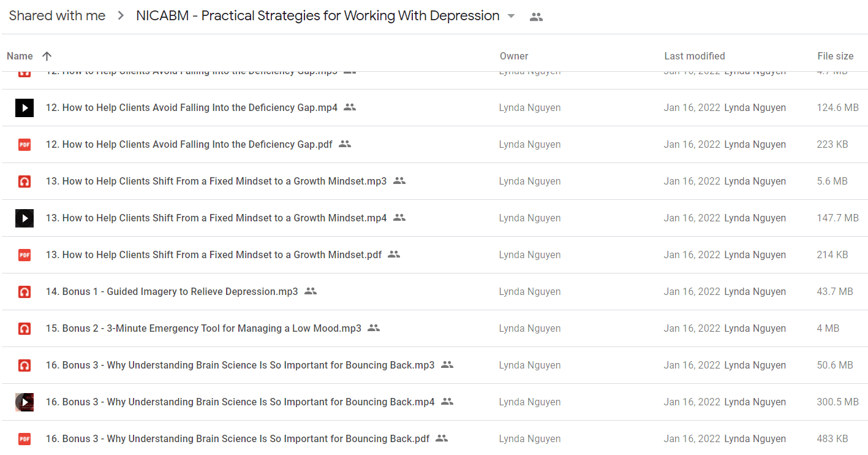Click the audio icon for 13. Growth Mindset.mp3
This screenshot has width=868, height=455.
pyautogui.click(x=25, y=182)
